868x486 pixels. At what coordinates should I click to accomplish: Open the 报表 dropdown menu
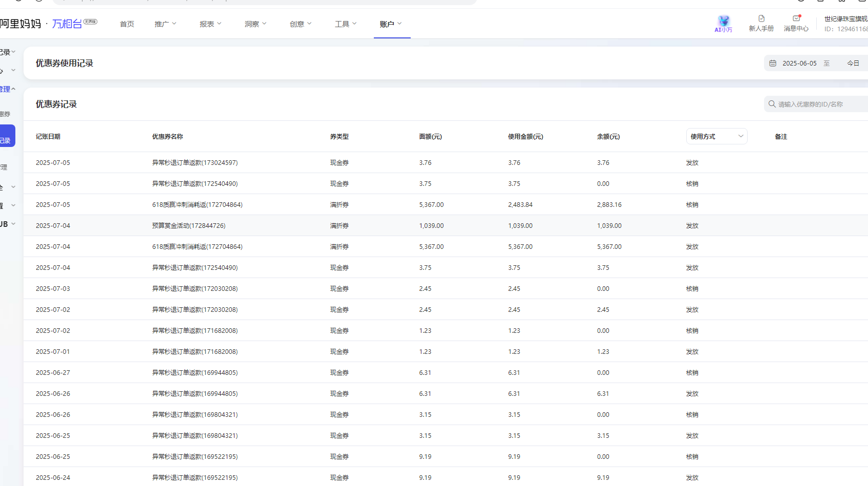210,24
